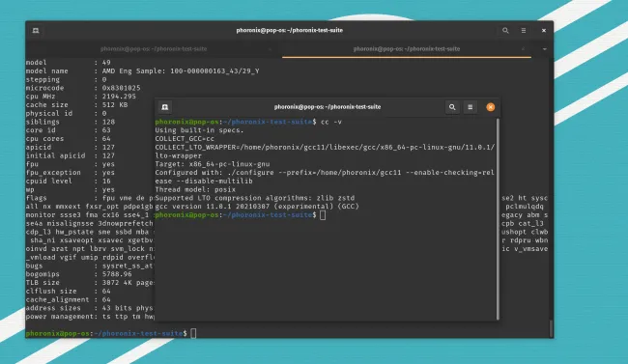Image resolution: width=628 pixels, height=364 pixels.
Task: Click the front window title text
Action: (328, 107)
